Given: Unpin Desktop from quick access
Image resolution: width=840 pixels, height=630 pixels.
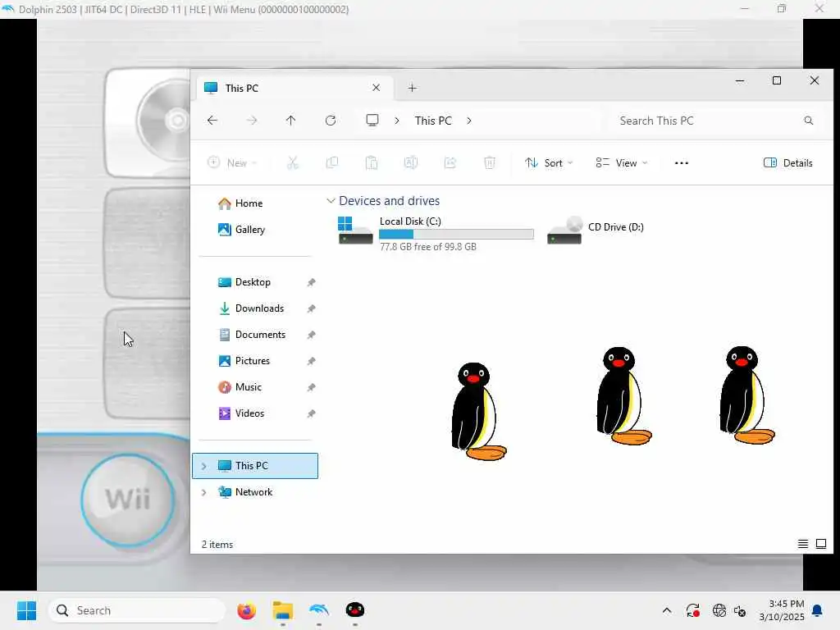Looking at the screenshot, I should pos(311,282).
